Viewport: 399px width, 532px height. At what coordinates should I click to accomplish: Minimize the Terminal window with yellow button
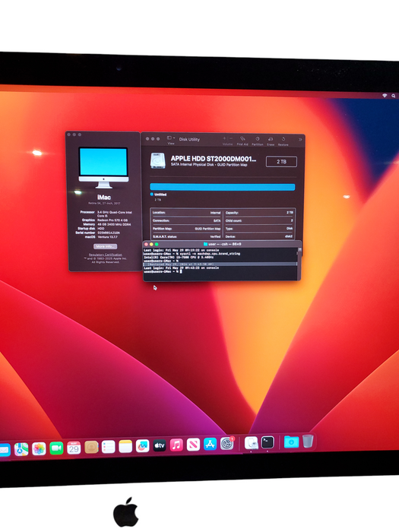coord(152,244)
